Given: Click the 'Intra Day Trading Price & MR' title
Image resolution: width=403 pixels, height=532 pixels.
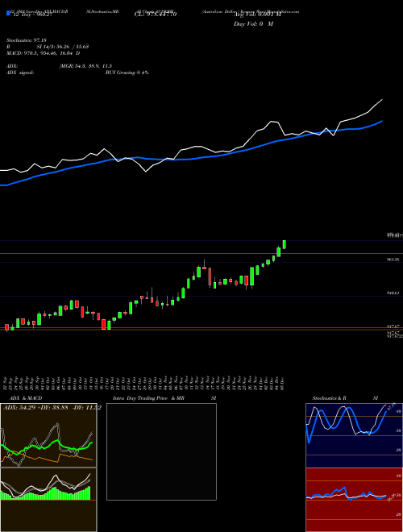Looking at the screenshot, I should 148,398.
